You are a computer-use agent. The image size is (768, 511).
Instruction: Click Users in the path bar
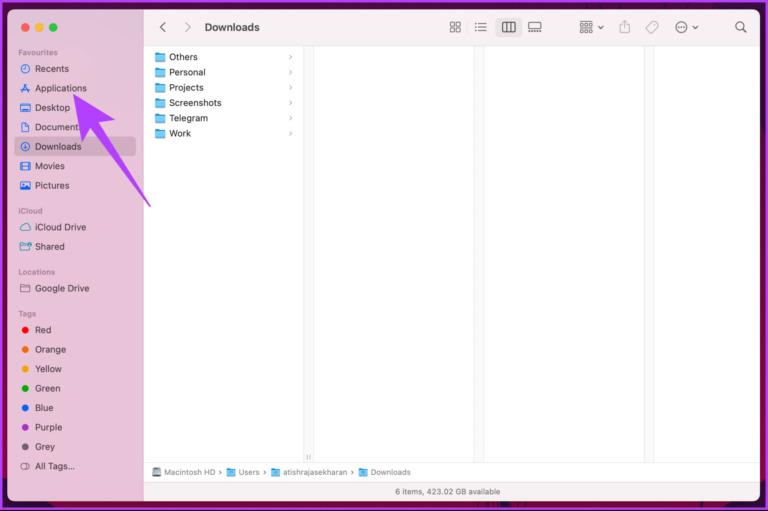tap(243, 472)
